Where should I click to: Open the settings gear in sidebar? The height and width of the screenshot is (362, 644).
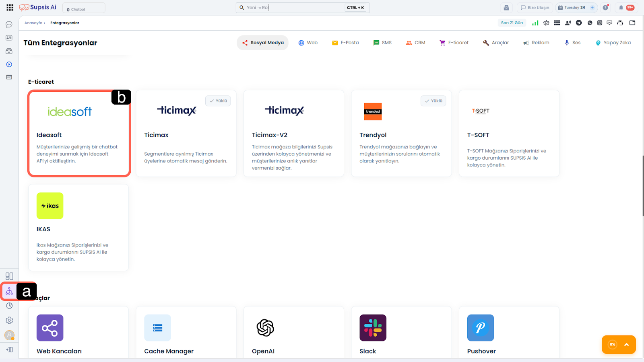point(9,320)
